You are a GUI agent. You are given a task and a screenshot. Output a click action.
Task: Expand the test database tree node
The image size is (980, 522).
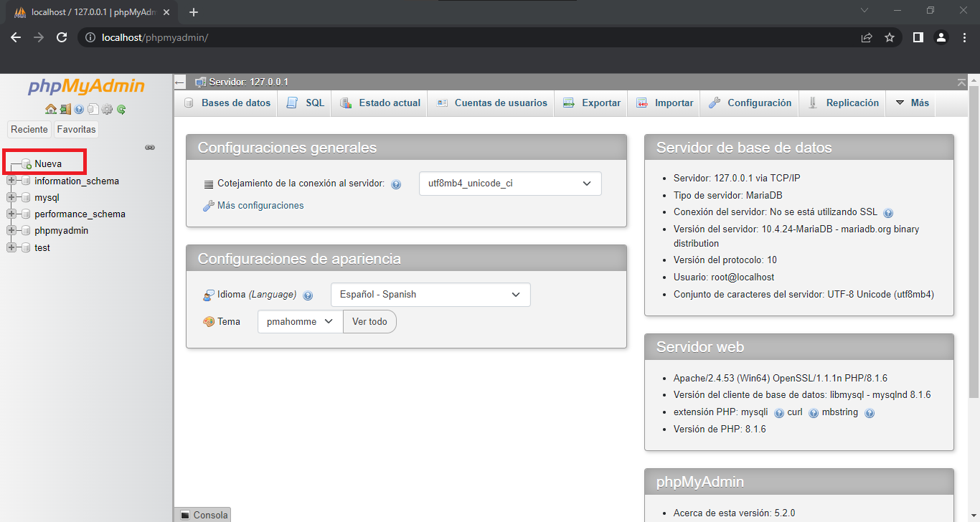11,247
